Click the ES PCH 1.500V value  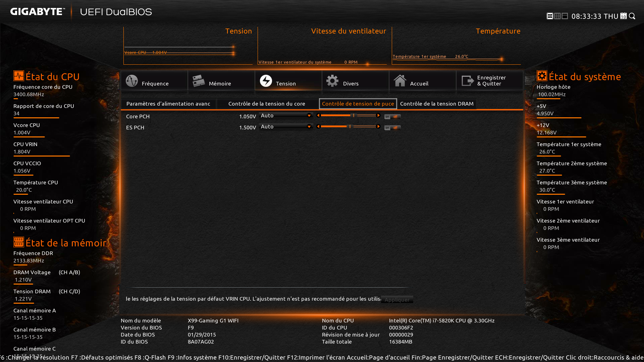pos(248,127)
